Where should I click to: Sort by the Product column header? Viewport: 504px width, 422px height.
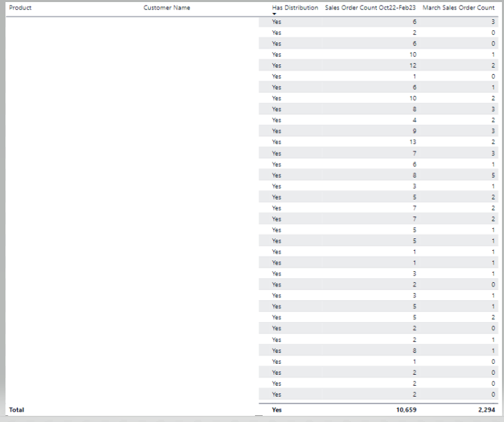21,8
